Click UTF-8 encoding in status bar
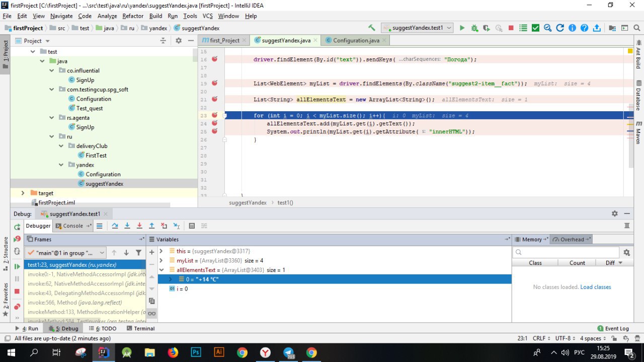644x362 pixels. [564, 338]
